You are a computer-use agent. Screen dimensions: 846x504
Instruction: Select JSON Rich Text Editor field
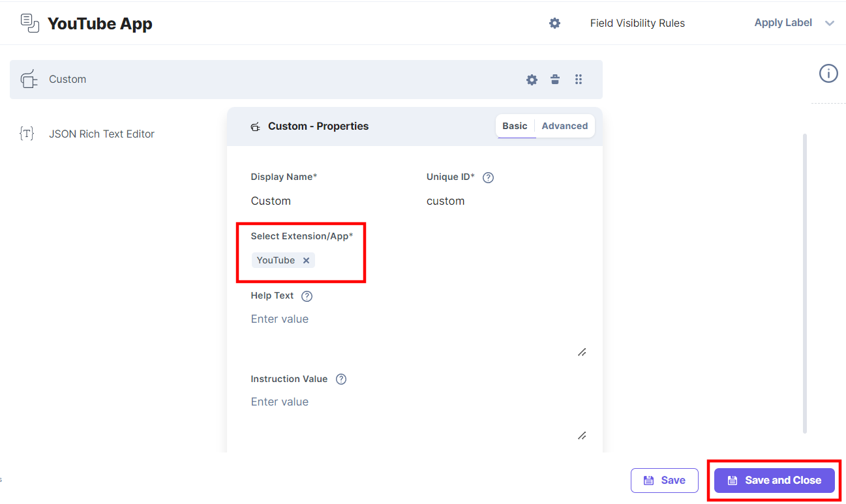point(102,134)
